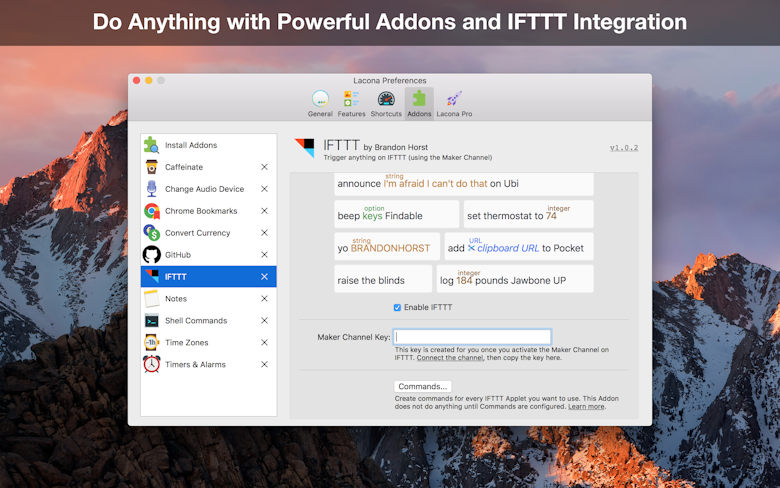Image resolution: width=780 pixels, height=488 pixels.
Task: Click the GitHub octocat icon
Action: 152,255
